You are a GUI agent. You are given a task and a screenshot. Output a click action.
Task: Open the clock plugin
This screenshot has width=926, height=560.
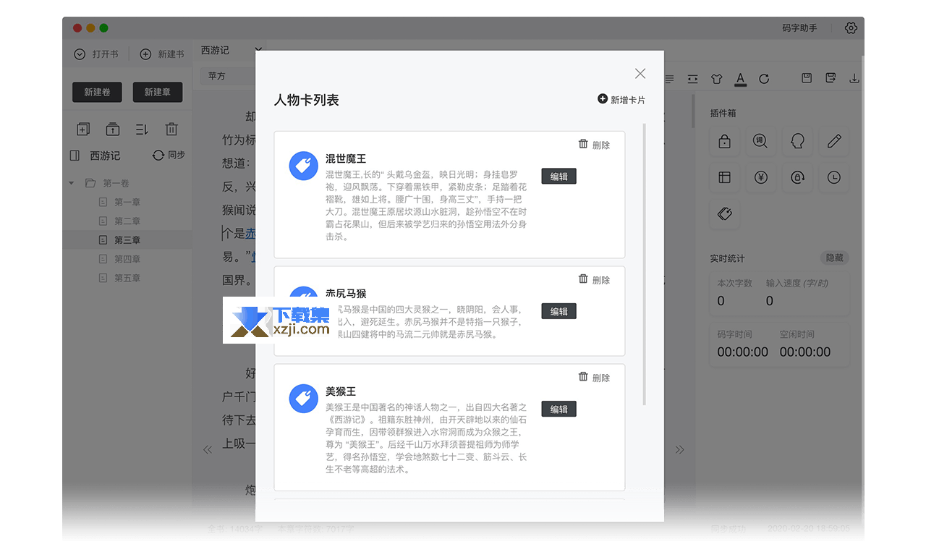[x=834, y=177]
